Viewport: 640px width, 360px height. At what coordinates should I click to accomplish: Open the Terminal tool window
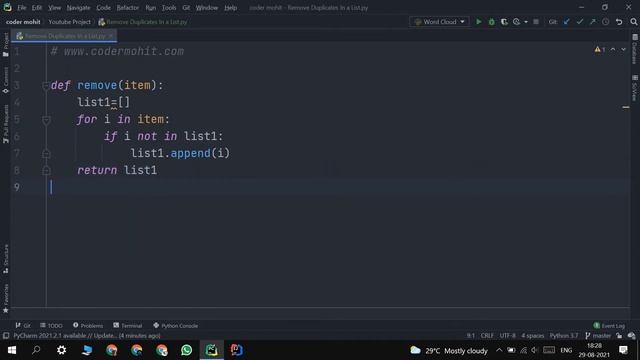(128, 326)
